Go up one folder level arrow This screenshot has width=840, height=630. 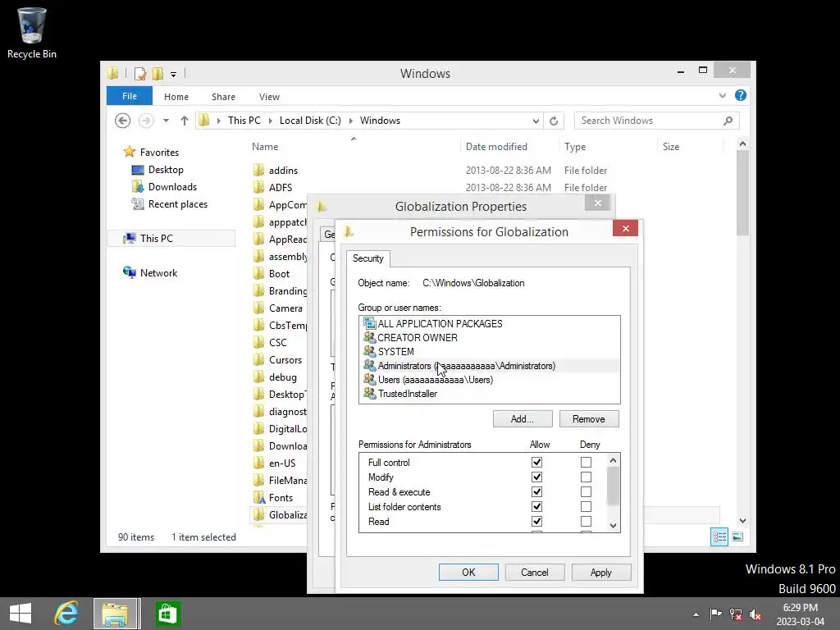185,121
